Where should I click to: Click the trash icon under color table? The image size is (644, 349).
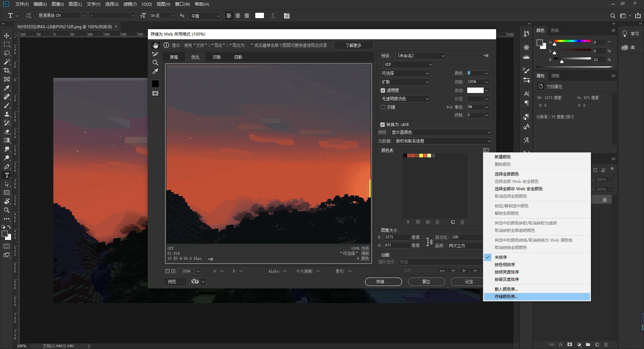click(462, 222)
